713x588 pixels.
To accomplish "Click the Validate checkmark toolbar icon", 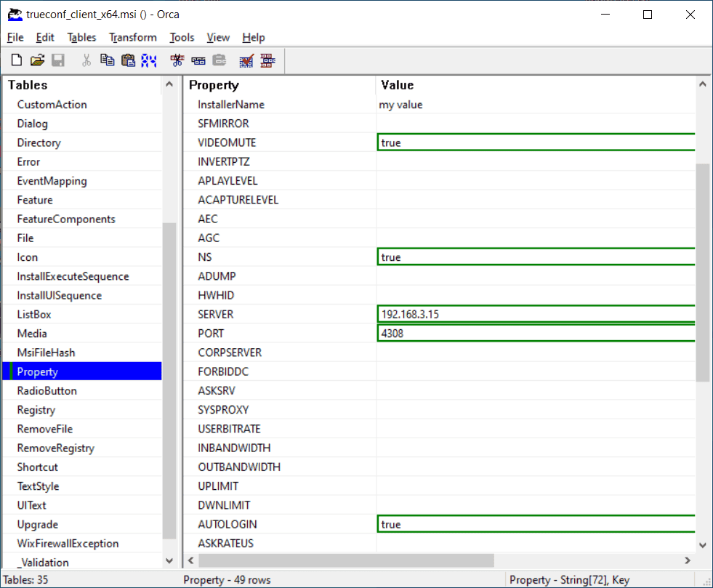I will tap(246, 60).
